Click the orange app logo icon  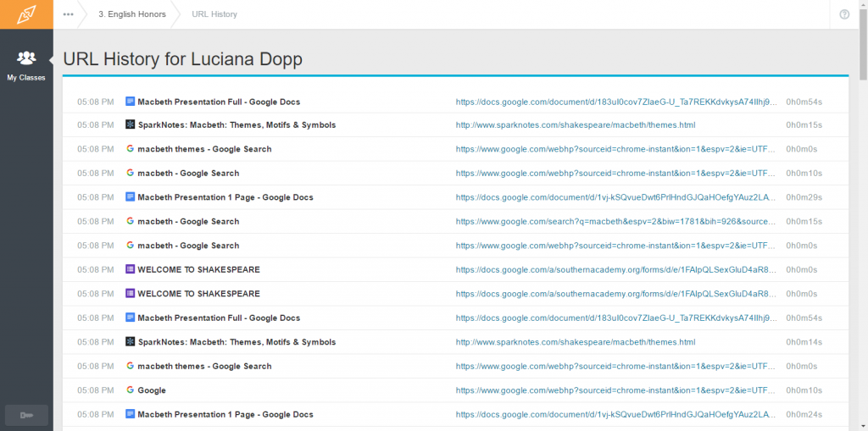click(x=26, y=14)
